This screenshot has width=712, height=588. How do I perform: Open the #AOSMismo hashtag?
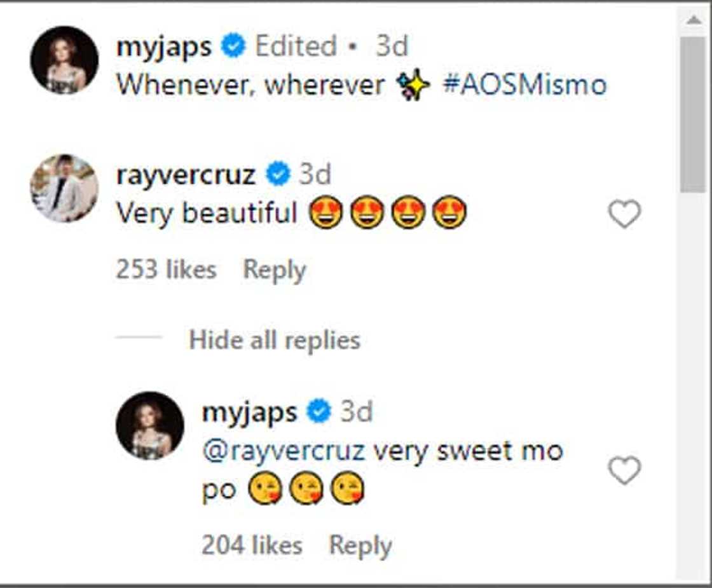click(x=524, y=85)
